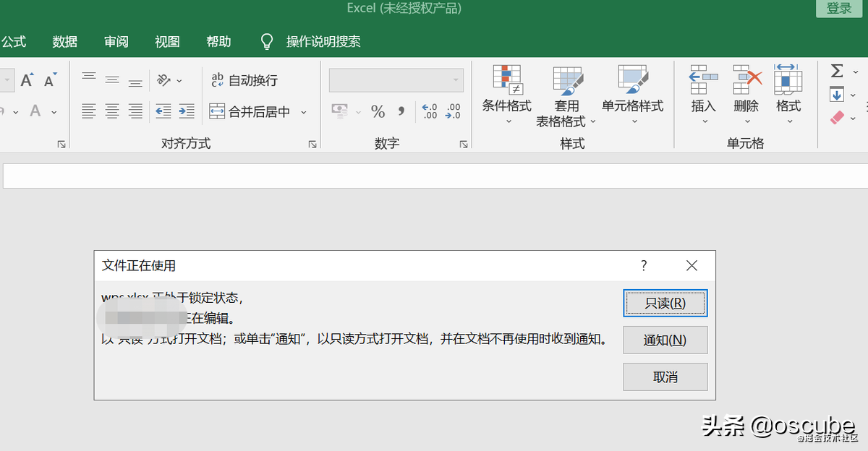
Task: Apply font color using the A icon
Action: point(35,111)
